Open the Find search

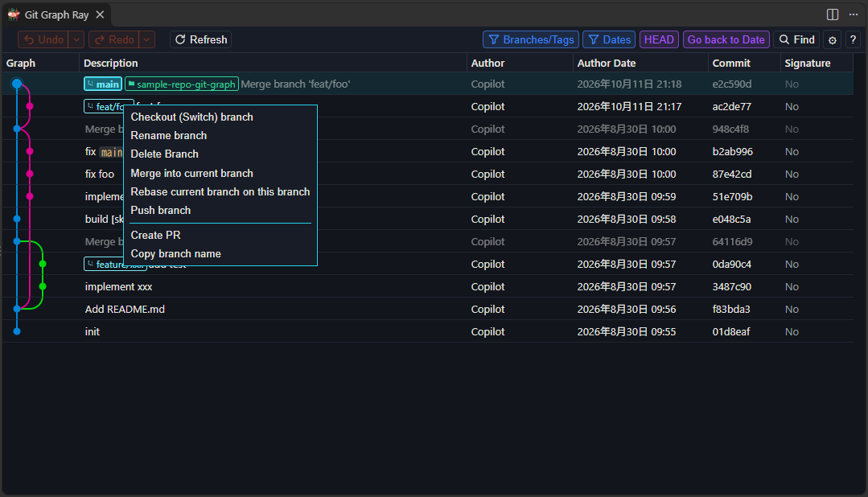tap(796, 40)
